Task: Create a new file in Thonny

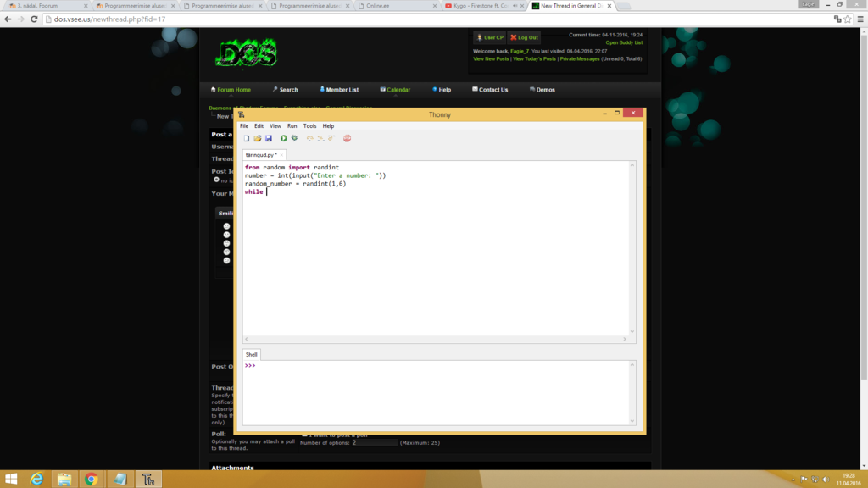Action: tap(247, 138)
